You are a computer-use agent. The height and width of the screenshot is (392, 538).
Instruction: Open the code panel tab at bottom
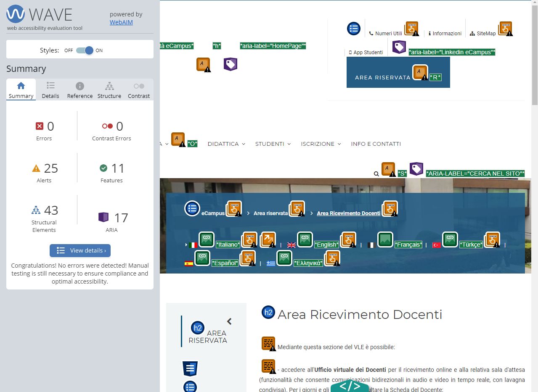[350, 386]
